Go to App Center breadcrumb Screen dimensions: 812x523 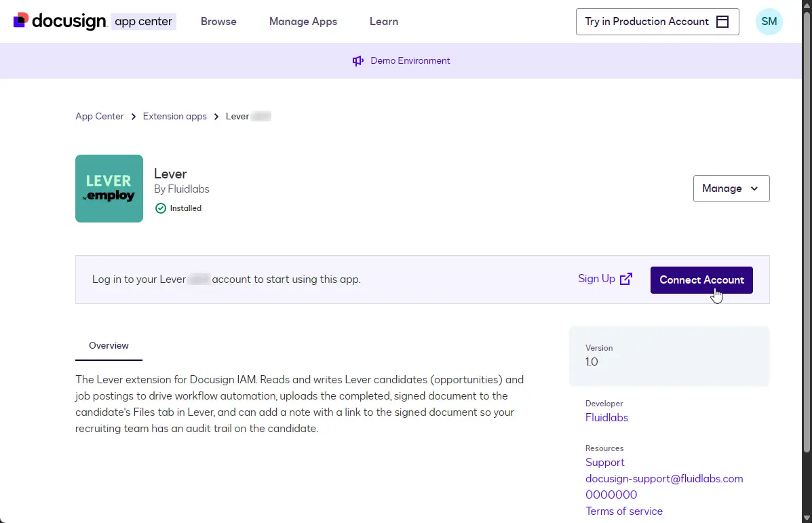[100, 117]
